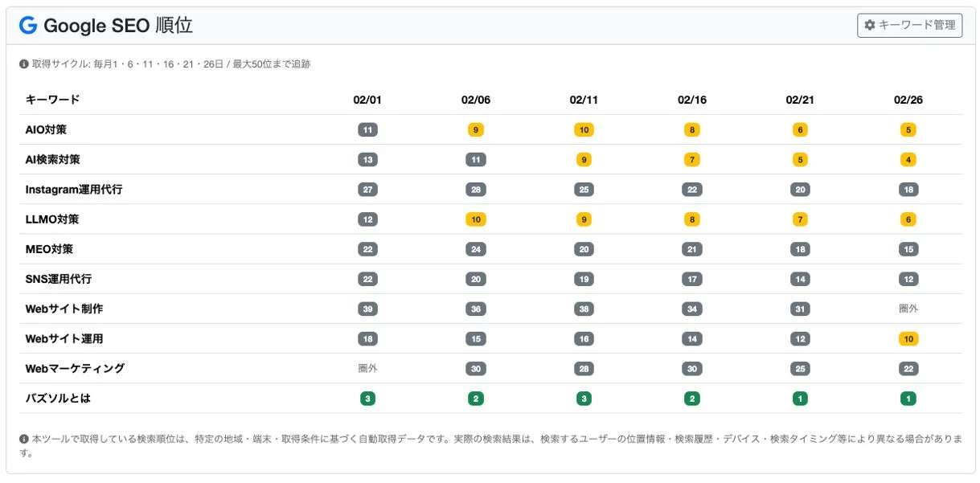This screenshot has width=980, height=483.
Task: Select the green rank badge 1 for バズソルとは
Action: pyautogui.click(x=907, y=398)
